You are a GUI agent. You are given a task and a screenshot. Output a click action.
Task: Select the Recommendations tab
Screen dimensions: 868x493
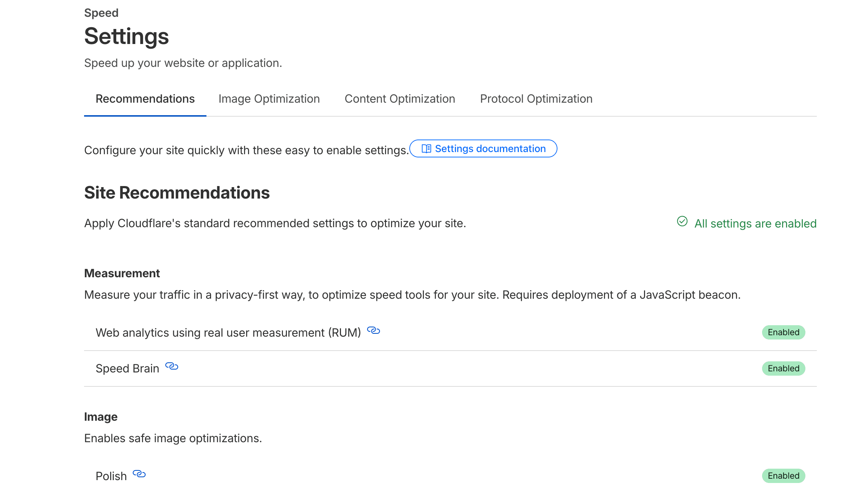tap(145, 99)
